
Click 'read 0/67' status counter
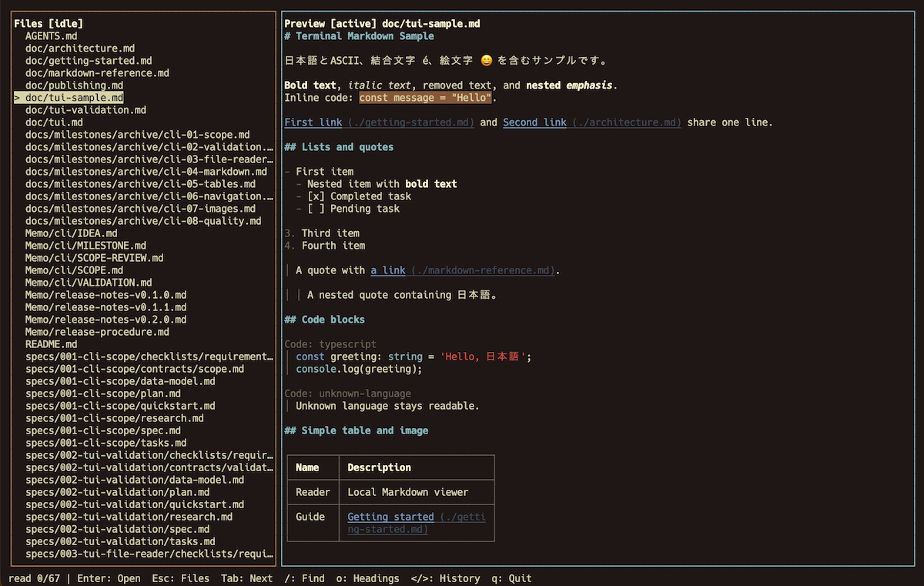[x=34, y=578]
